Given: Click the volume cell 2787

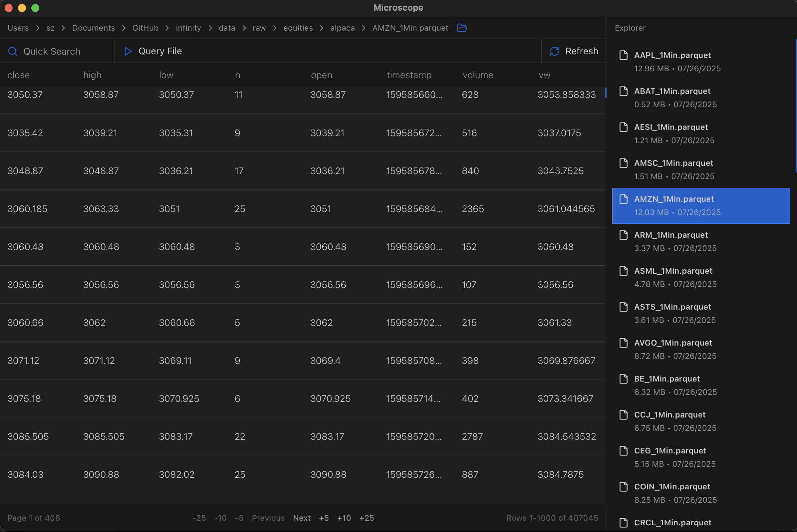Looking at the screenshot, I should (472, 436).
